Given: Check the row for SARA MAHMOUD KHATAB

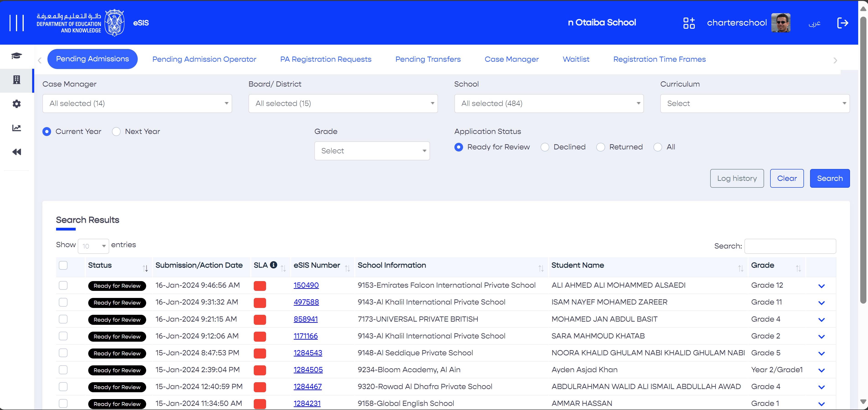Looking at the screenshot, I should (x=63, y=336).
